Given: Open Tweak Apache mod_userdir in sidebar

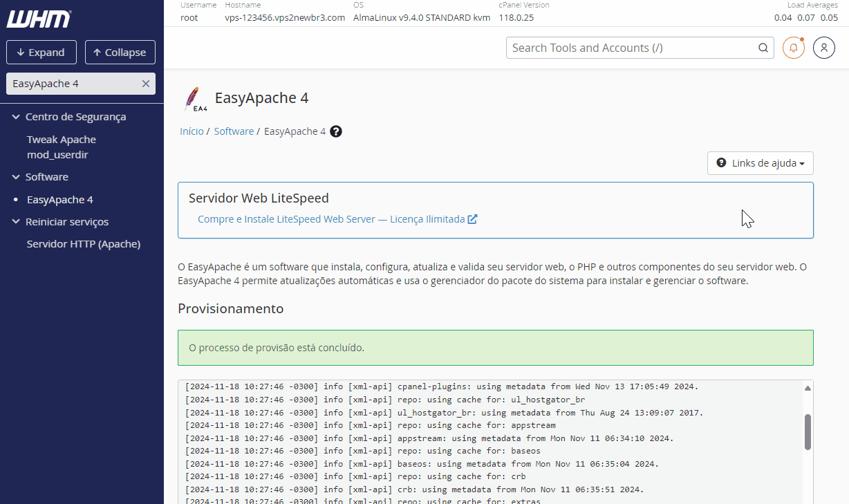Looking at the screenshot, I should click(62, 147).
